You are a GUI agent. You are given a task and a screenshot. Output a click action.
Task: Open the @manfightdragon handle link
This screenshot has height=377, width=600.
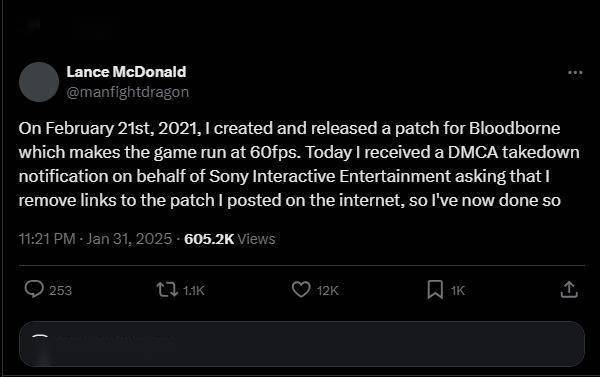pyautogui.click(x=128, y=92)
